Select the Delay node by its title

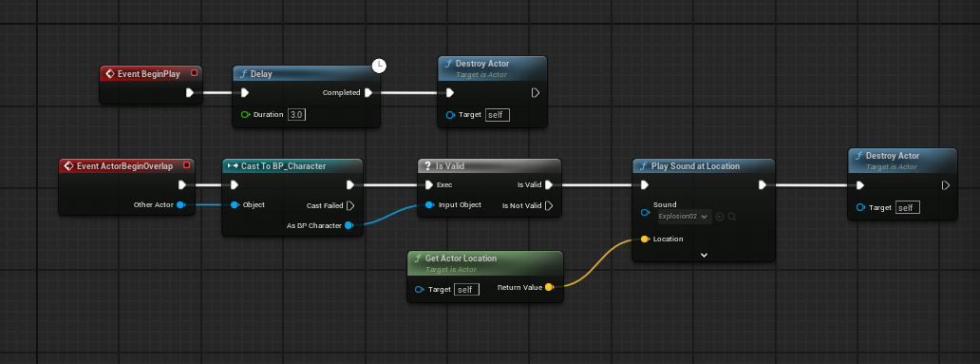coord(261,74)
